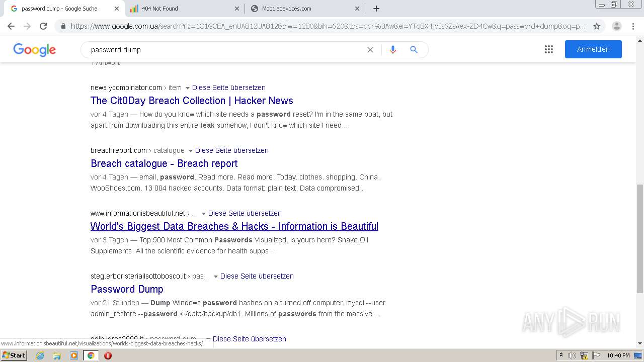This screenshot has width=644, height=362.
Task: Submit search with magnifier icon
Action: point(414,50)
